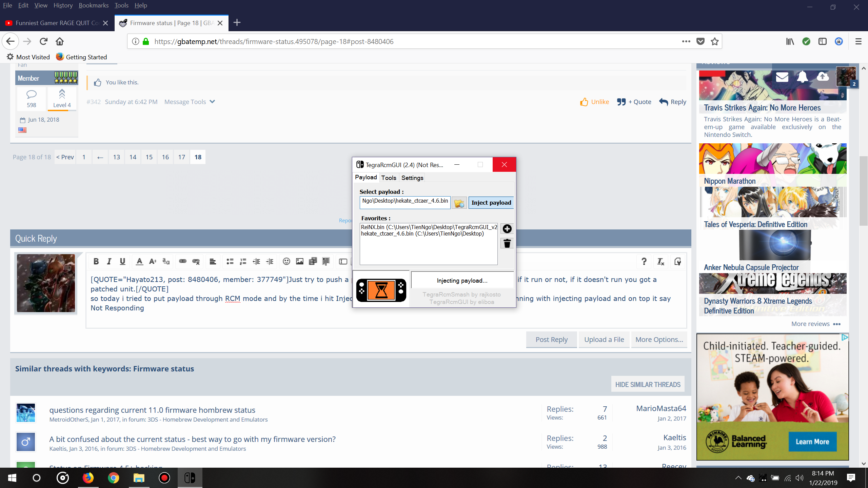Click the outdent icon in editor toolbar
This screenshot has width=868, height=488.
coord(256,261)
